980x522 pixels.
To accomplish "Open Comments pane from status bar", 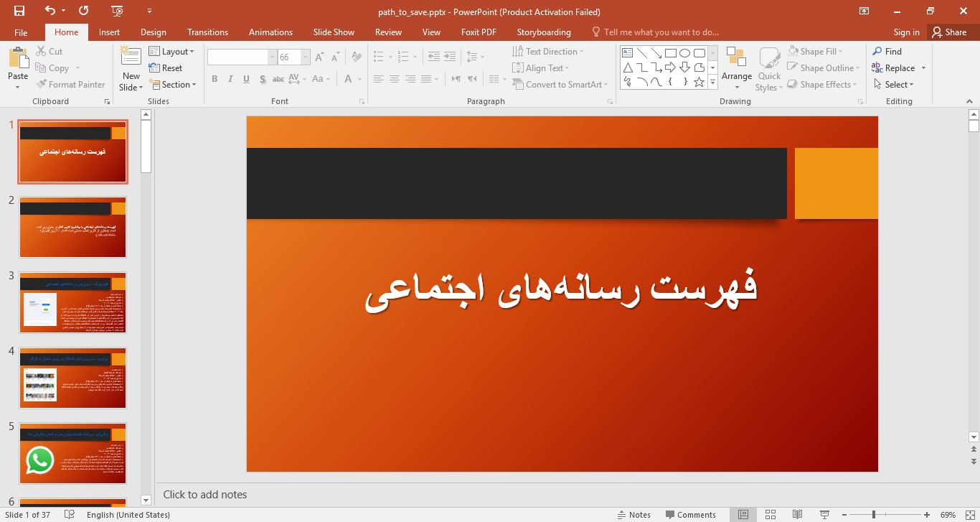I will pos(690,515).
